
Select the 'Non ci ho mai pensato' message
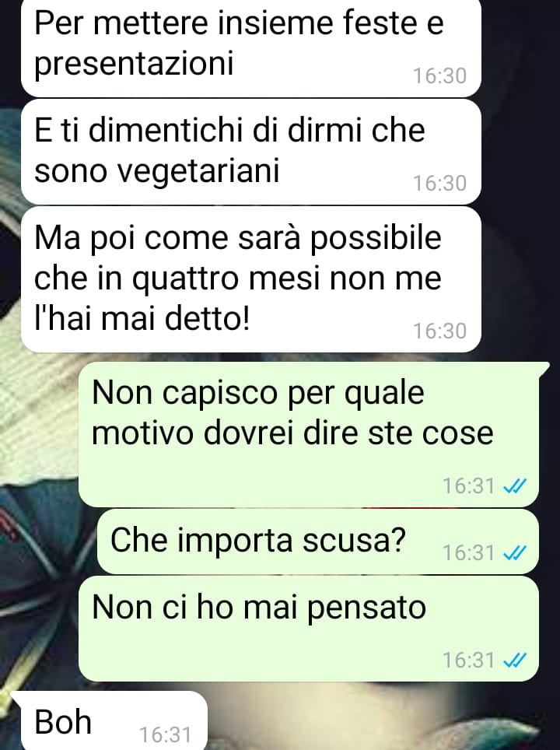point(309,629)
